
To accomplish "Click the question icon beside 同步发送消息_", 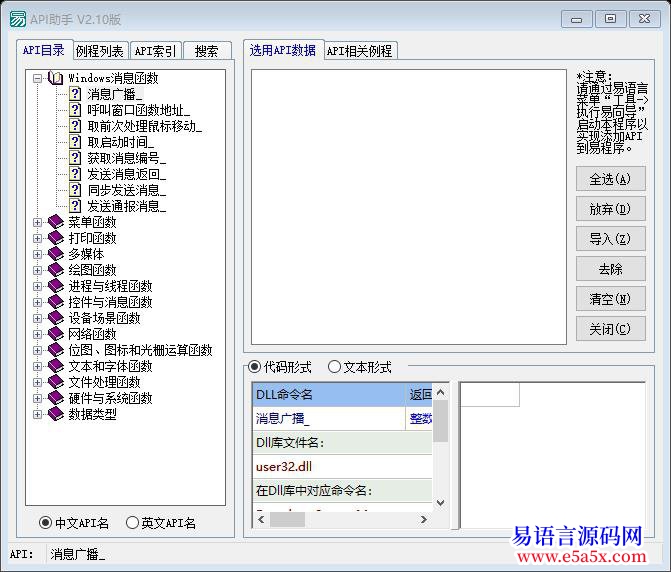I will [75, 190].
